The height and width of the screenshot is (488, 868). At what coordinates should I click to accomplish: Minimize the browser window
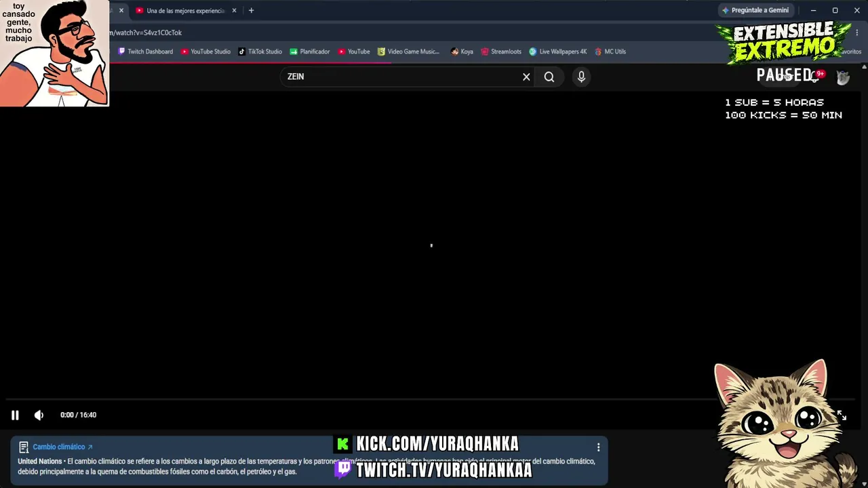coord(813,11)
